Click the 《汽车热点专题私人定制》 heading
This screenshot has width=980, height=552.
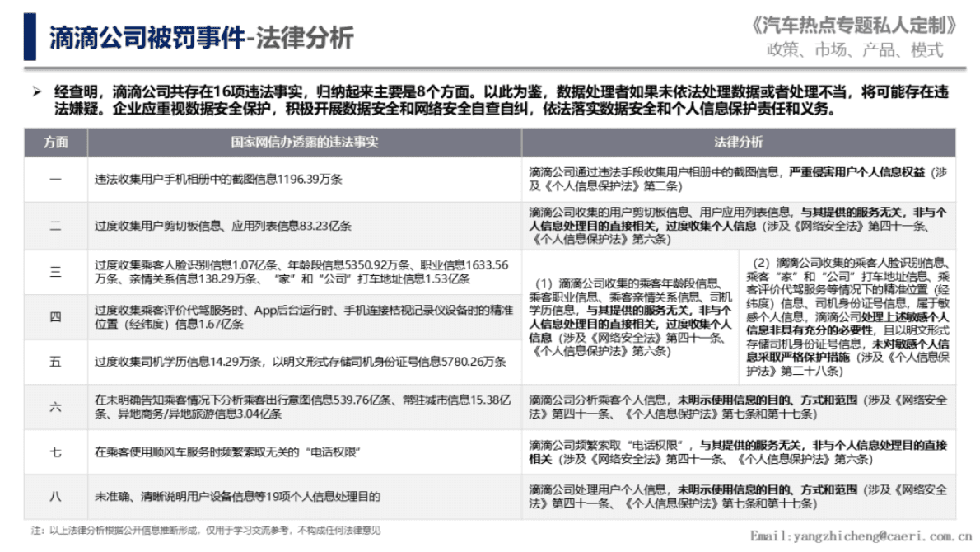tap(852, 26)
